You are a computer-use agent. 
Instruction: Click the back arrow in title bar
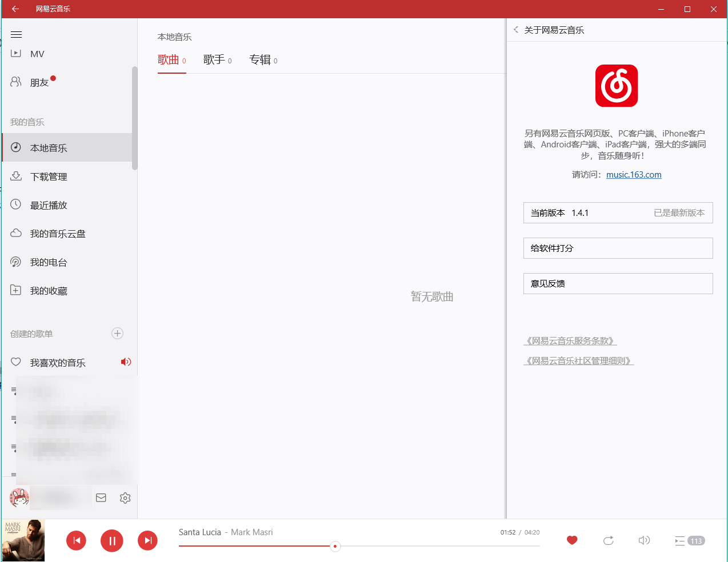(15, 9)
